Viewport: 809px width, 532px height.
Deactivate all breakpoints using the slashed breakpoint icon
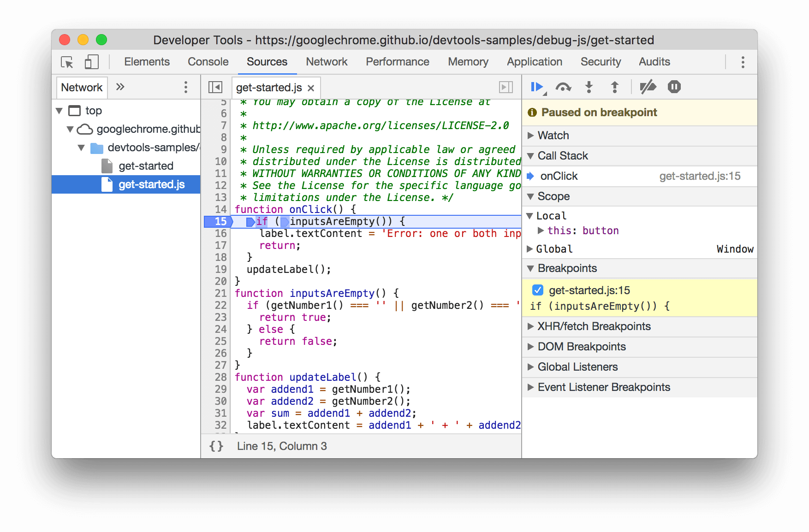point(648,87)
